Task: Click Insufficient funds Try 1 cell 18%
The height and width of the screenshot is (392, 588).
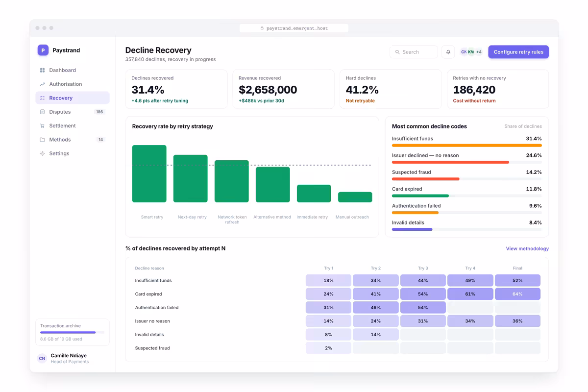Action: pyautogui.click(x=328, y=281)
